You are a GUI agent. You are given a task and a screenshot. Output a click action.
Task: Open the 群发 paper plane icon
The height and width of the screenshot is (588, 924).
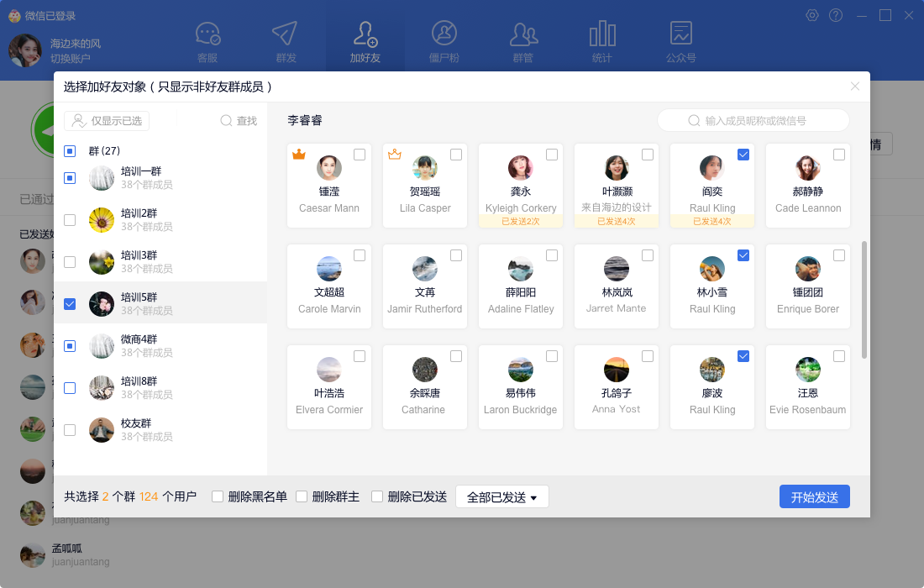click(x=286, y=34)
